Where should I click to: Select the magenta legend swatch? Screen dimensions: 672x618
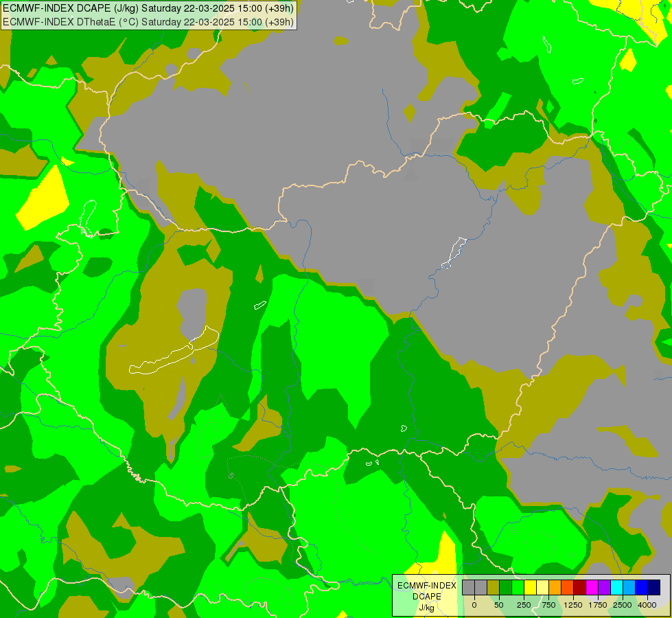click(592, 587)
